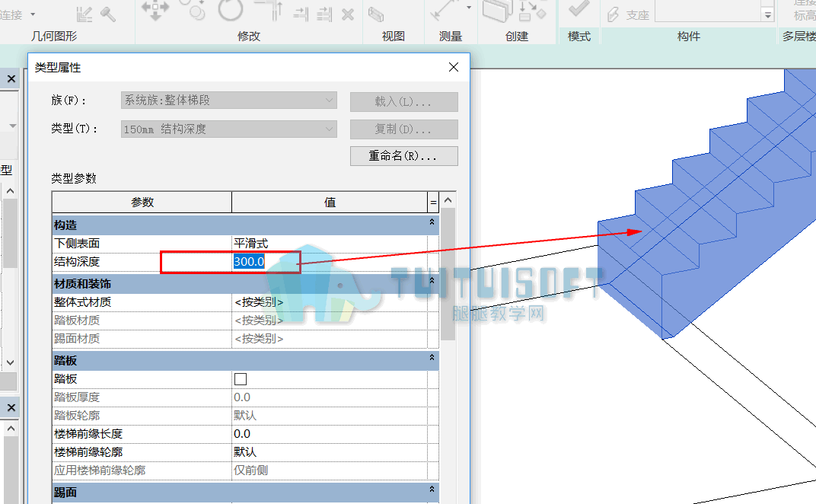816x504 pixels.
Task: Click the cut profile pencil icon
Action: (84, 14)
